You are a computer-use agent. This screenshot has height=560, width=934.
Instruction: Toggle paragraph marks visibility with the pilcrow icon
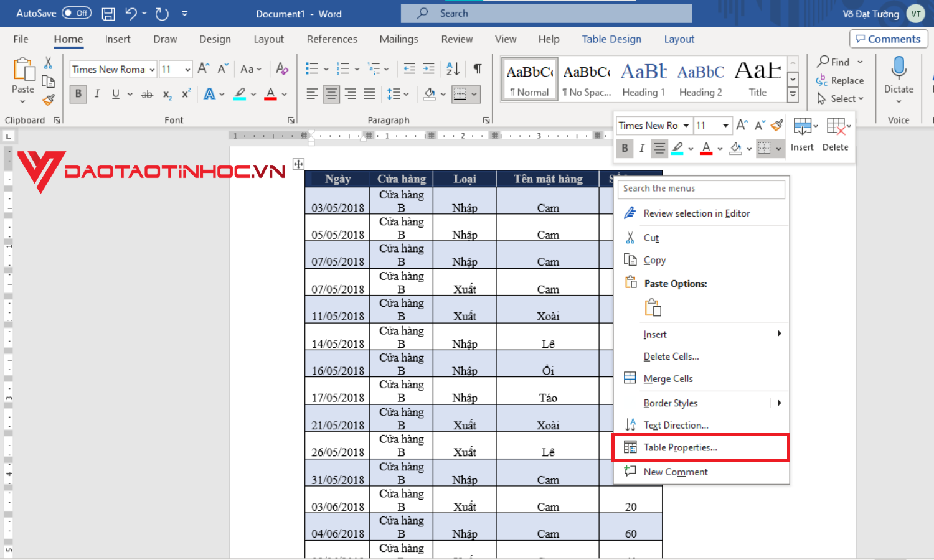tap(477, 68)
